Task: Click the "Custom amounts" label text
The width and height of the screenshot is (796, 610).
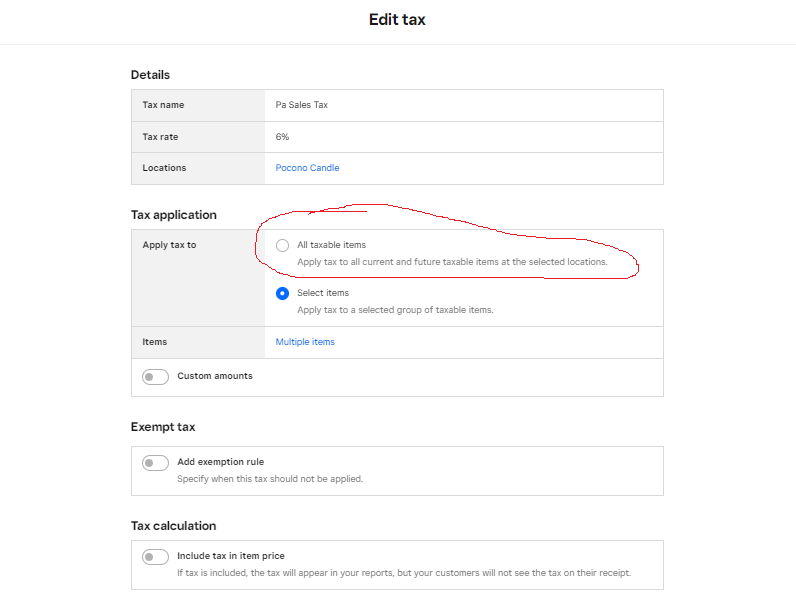Action: pyautogui.click(x=215, y=376)
